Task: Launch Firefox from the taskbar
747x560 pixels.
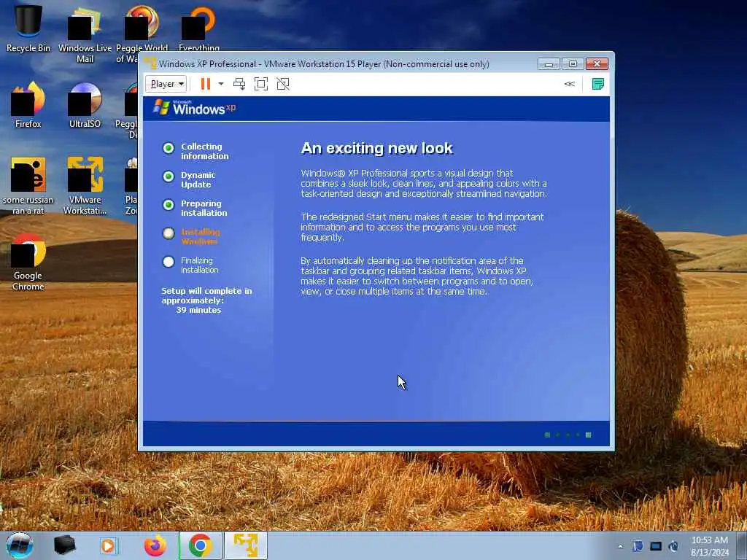Action: tap(155, 545)
